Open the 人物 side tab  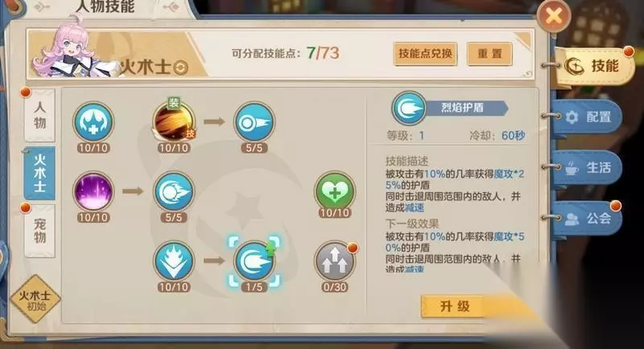39,115
